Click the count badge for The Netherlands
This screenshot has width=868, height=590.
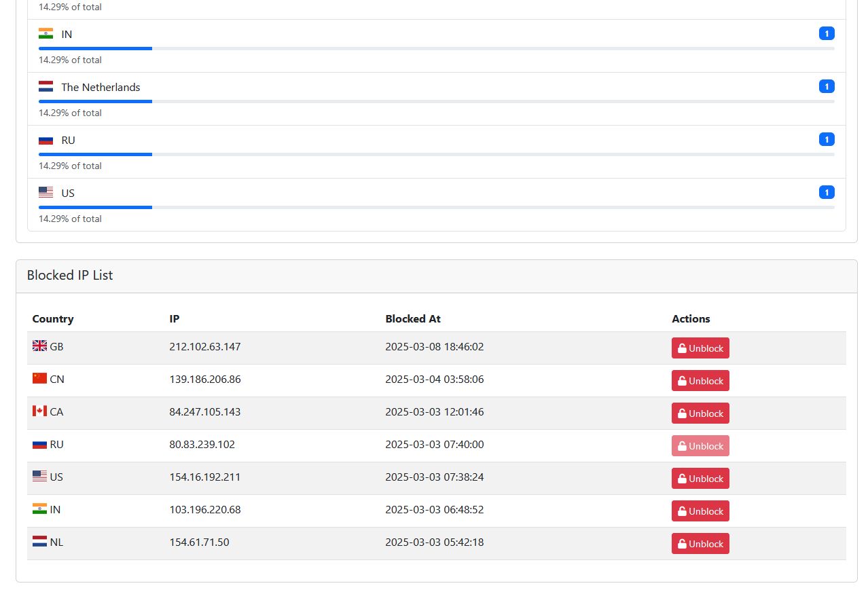coord(827,86)
